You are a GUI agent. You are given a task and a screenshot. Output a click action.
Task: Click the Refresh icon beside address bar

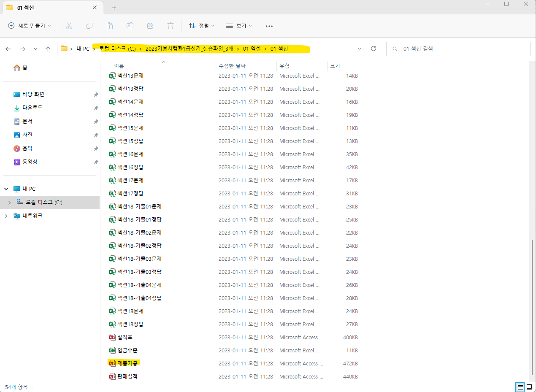click(373, 49)
